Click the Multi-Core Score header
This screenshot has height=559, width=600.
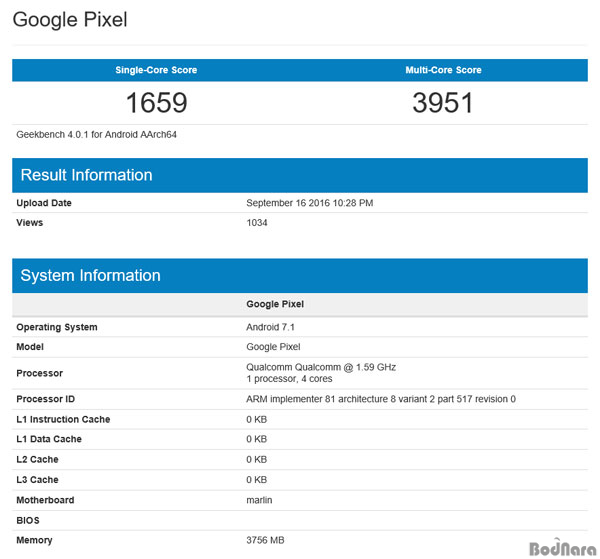(x=443, y=70)
